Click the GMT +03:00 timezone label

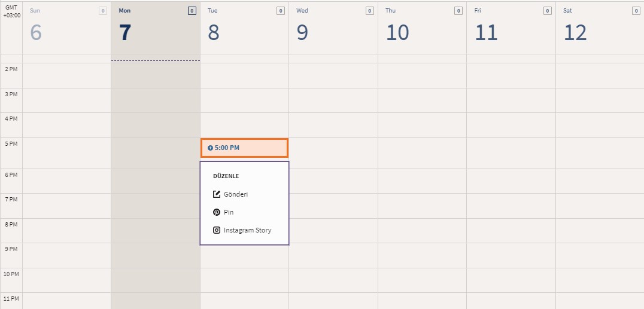click(x=11, y=11)
